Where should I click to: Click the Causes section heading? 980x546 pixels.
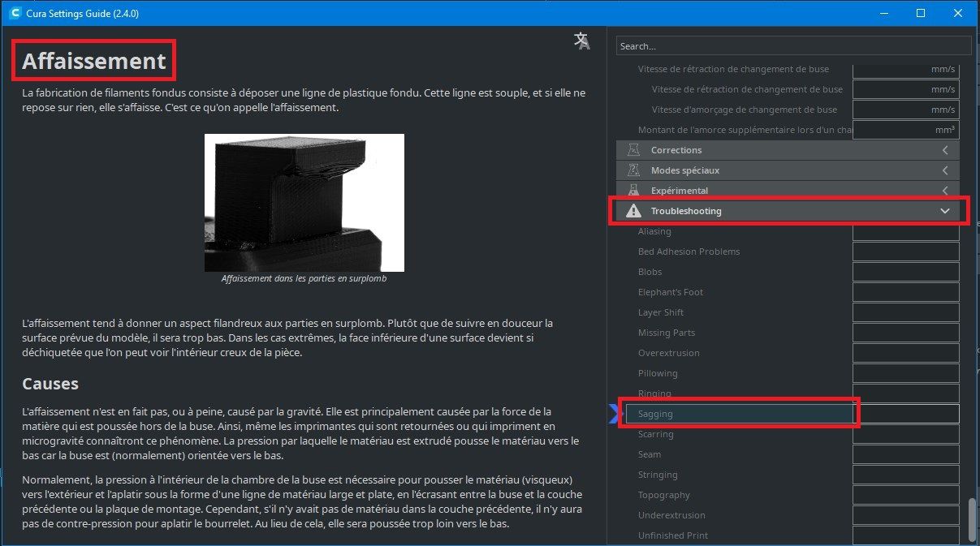tap(50, 383)
